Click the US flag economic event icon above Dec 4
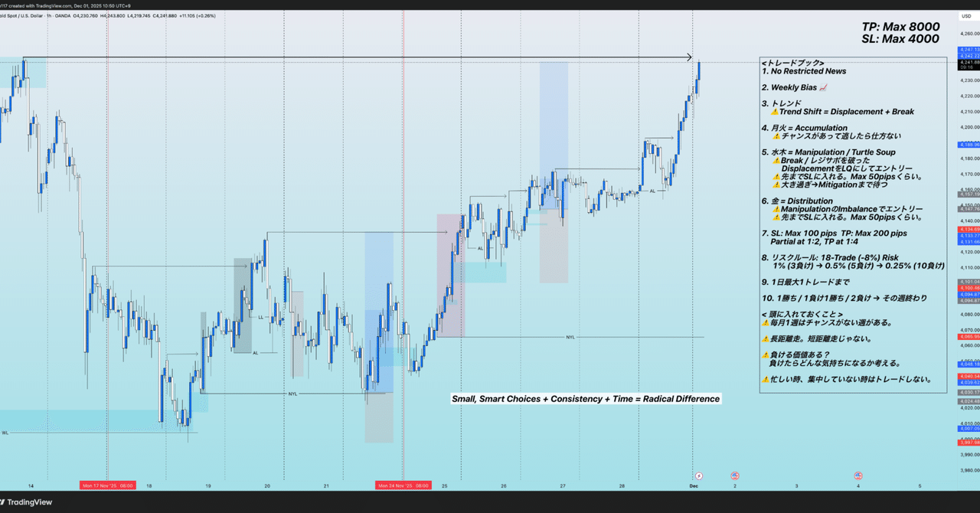980x513 pixels. pyautogui.click(x=857, y=475)
